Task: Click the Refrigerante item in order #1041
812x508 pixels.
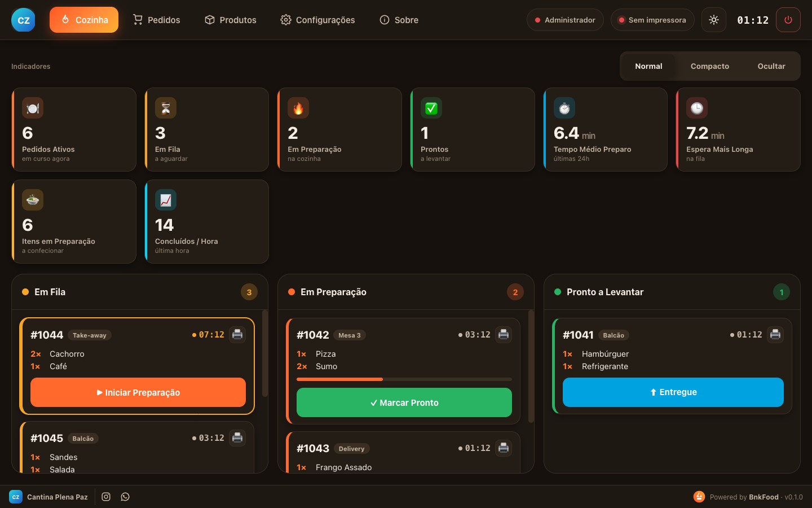Action: click(605, 366)
